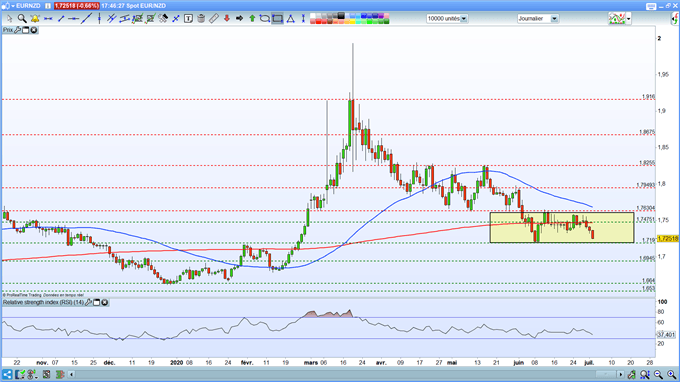
Task: Click the mars month label on axis
Action: 311,362
